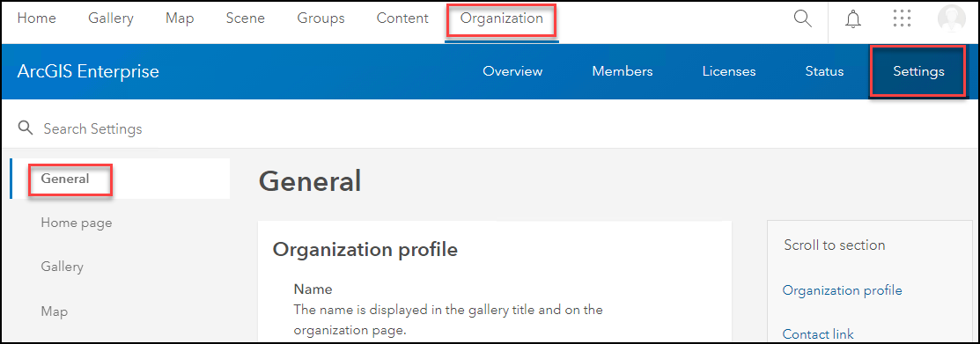Jump to Contact link section
980x344 pixels.
[x=818, y=334]
